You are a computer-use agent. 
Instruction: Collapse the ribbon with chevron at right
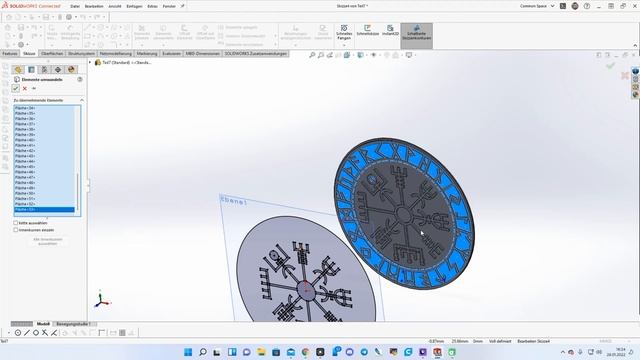pos(635,45)
